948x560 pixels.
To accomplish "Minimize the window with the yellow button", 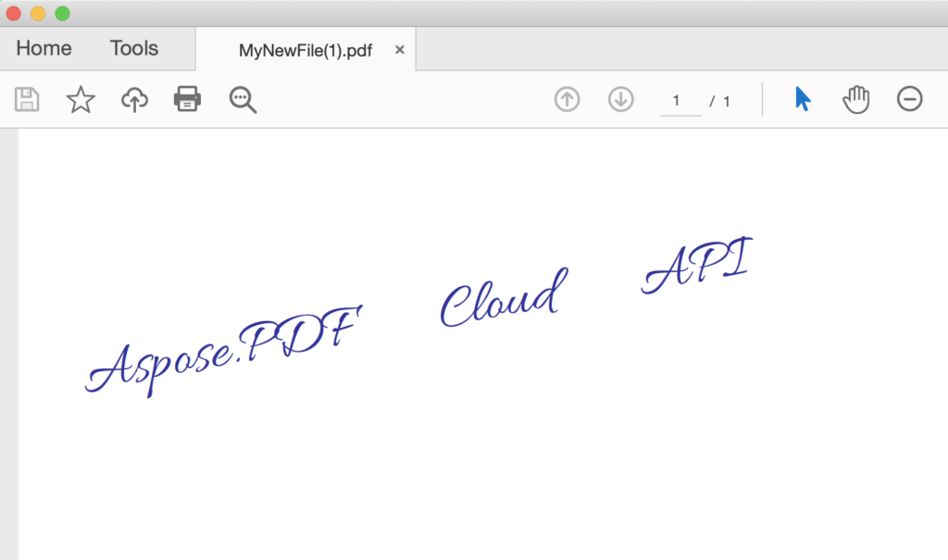I will point(38,13).
